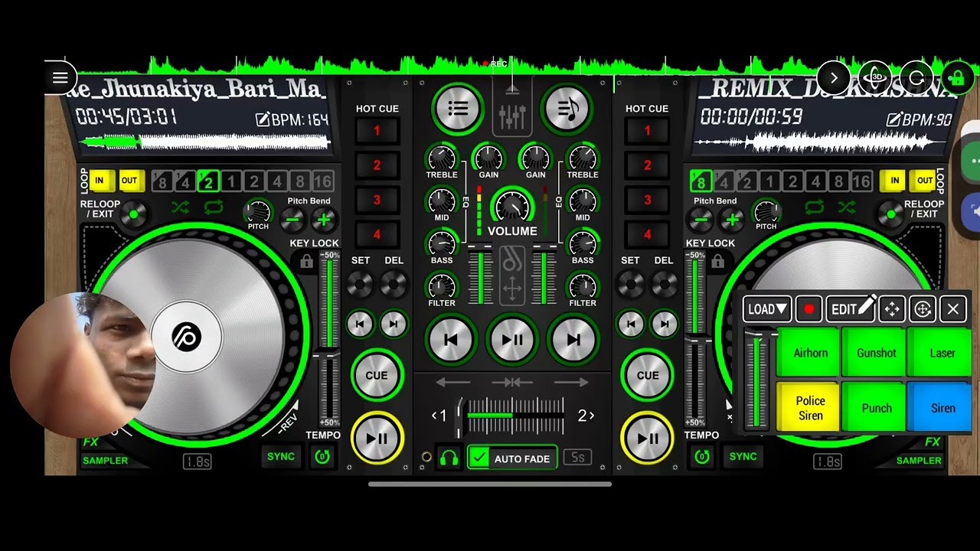
Task: Toggle the AUTO FADE checkbox
Action: (479, 458)
